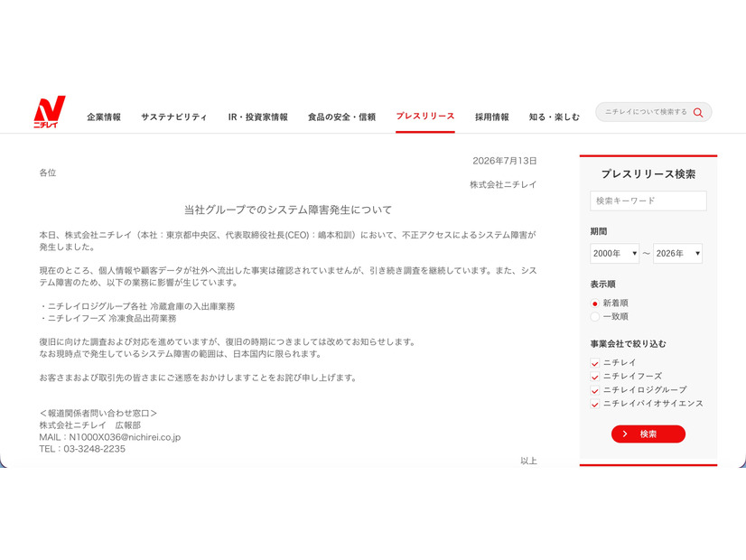Toggle the ニチレイバイオサイエンス checkbox

pos(594,404)
